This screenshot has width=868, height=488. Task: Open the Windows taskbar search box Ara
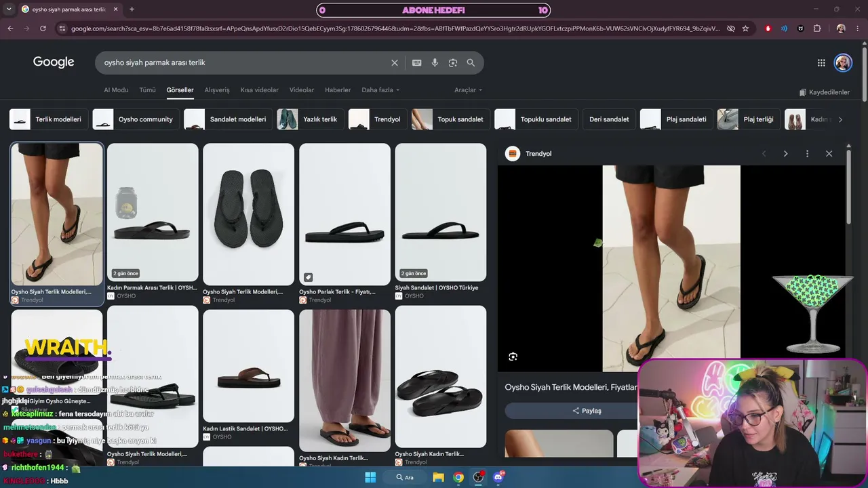(406, 477)
